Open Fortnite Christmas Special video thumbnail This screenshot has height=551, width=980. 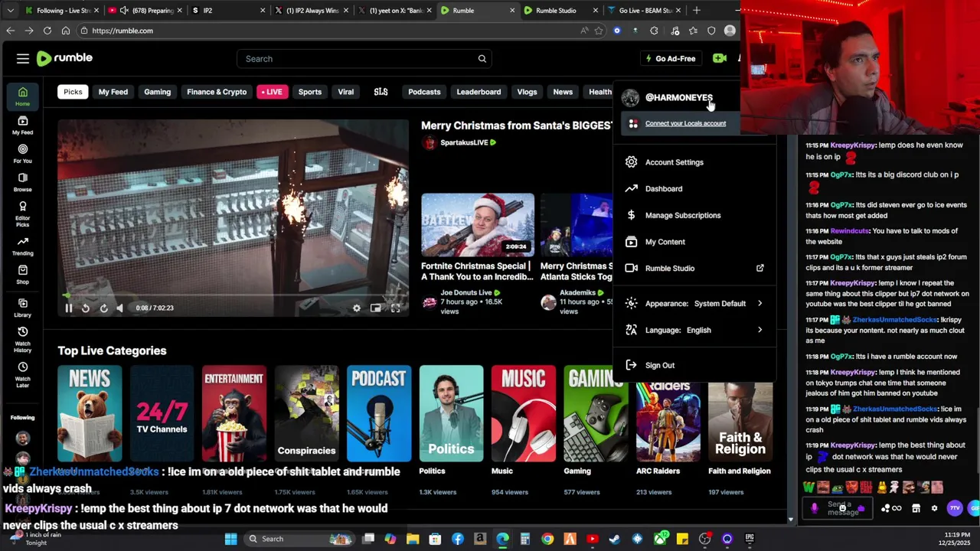(x=478, y=225)
